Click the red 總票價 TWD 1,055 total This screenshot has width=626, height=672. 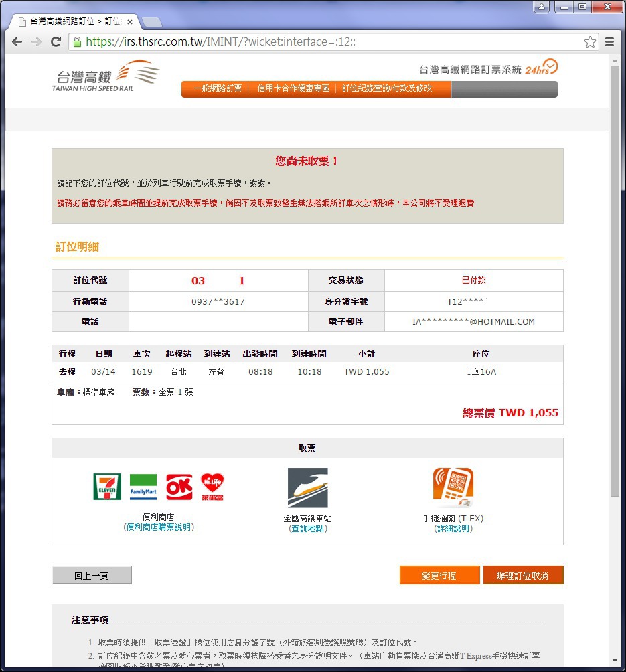[x=510, y=413]
